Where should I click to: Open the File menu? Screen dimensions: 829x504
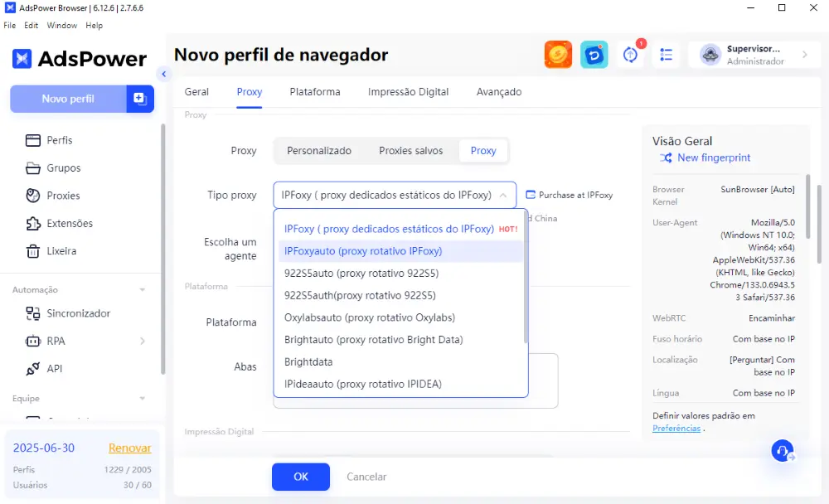click(x=9, y=26)
